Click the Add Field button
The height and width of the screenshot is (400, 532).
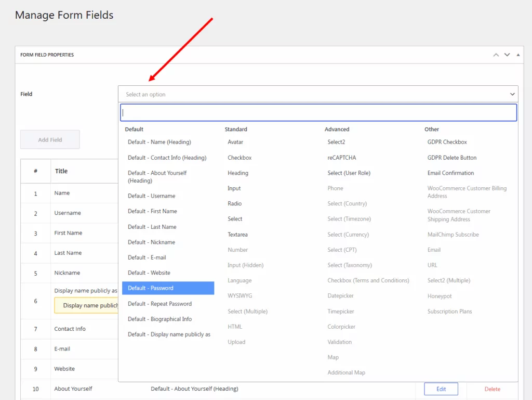coord(49,139)
